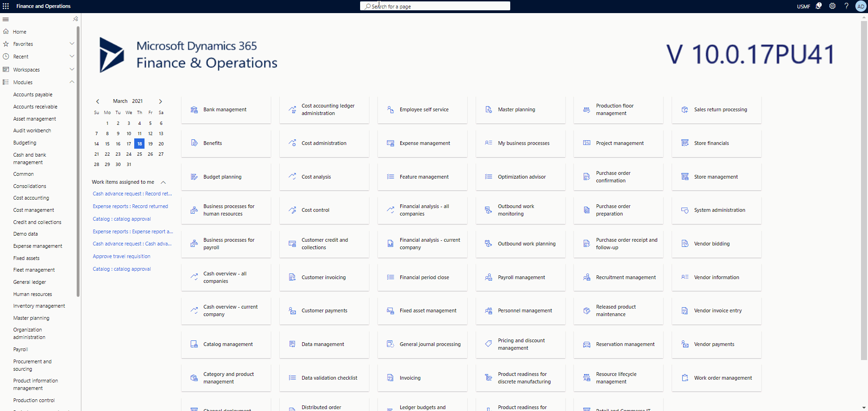Screen dimensions: 868x411
Task: Click the Bank management tile icon
Action: pos(194,109)
